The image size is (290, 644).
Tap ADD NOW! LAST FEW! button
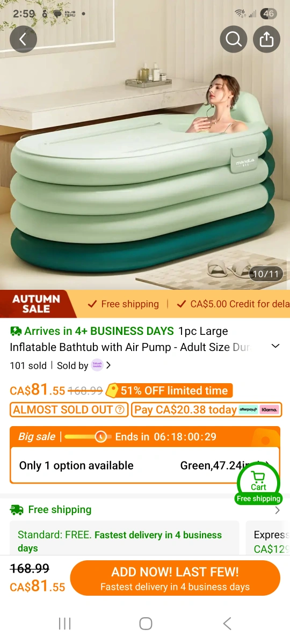point(175,579)
